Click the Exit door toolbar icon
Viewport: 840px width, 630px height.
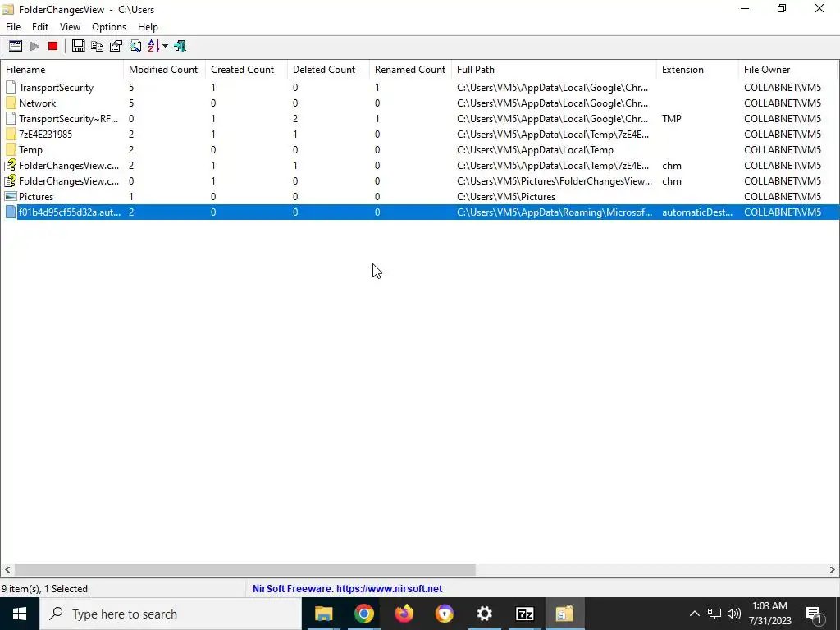(180, 46)
